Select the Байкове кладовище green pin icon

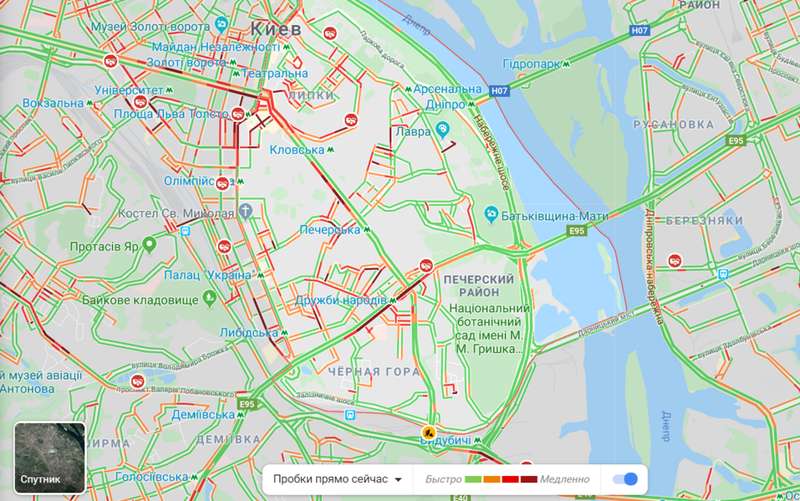(x=209, y=298)
